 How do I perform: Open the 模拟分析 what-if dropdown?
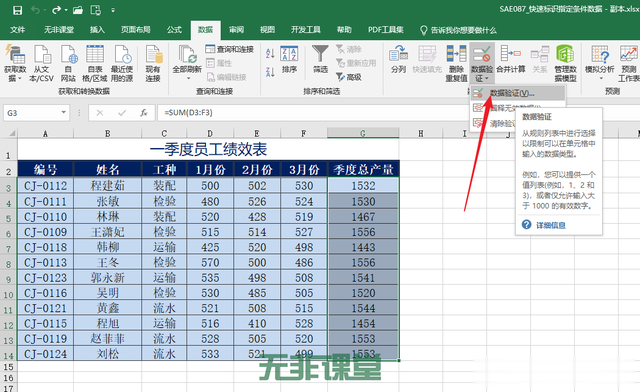600,64
